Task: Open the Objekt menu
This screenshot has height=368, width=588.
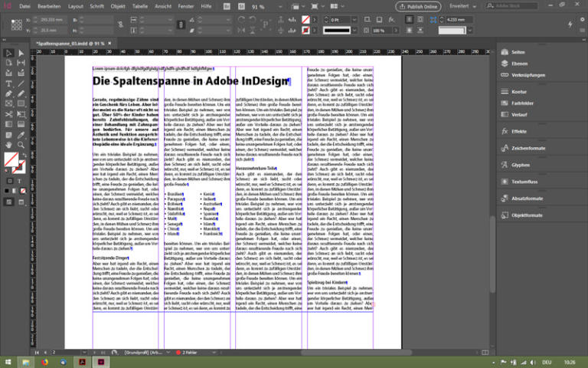Action: 118,6
